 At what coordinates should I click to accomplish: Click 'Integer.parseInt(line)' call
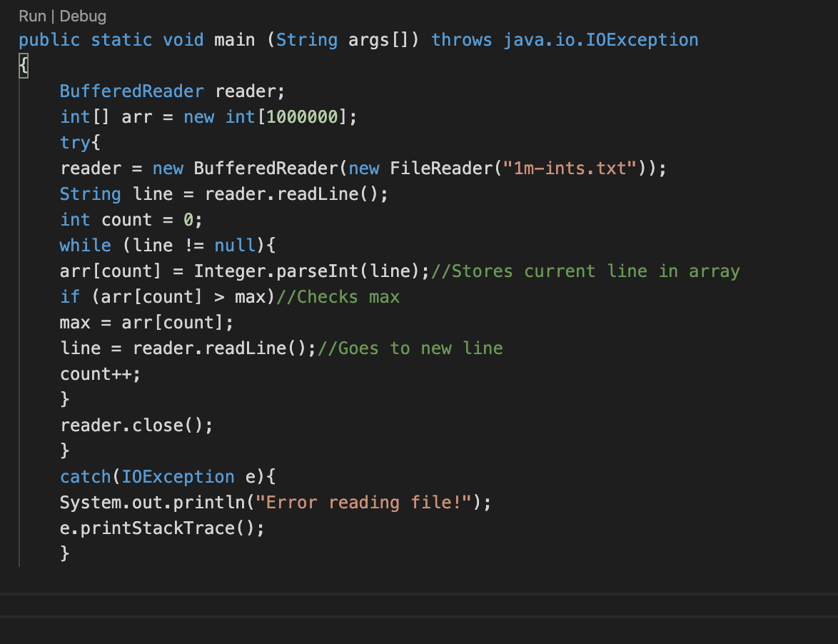(x=307, y=271)
